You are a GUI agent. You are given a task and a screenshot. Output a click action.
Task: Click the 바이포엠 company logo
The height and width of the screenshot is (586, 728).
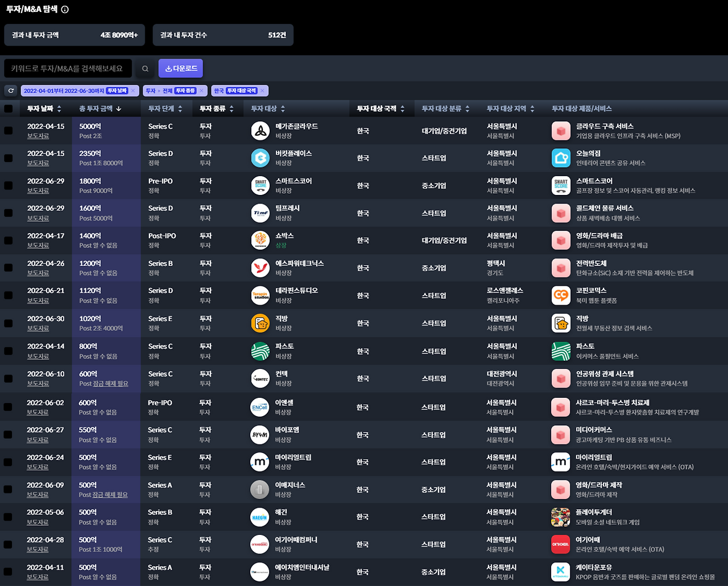pos(260,435)
